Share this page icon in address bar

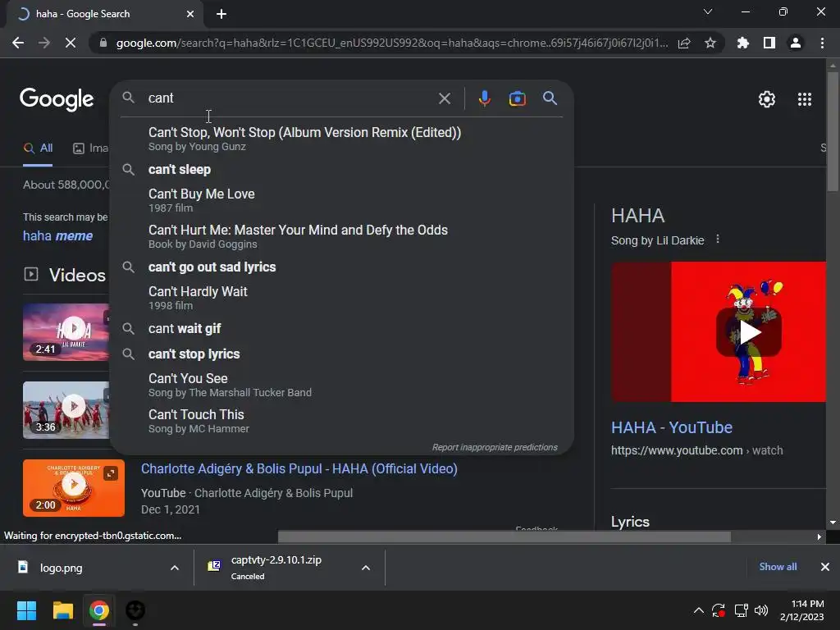click(683, 43)
